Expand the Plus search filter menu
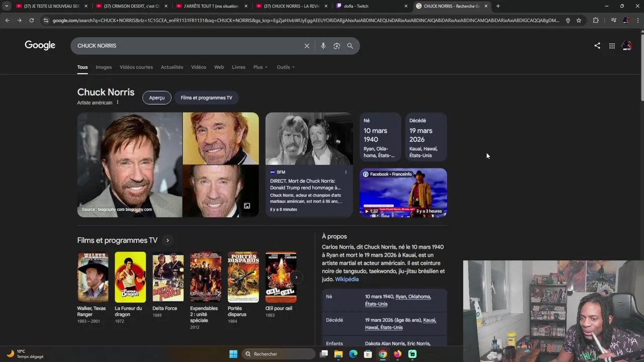The image size is (644, 362). pos(260,67)
